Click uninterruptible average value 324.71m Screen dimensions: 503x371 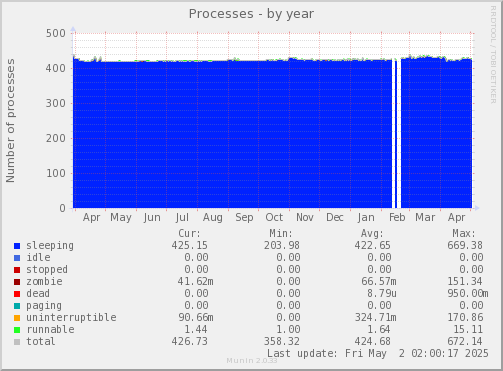[376, 317]
